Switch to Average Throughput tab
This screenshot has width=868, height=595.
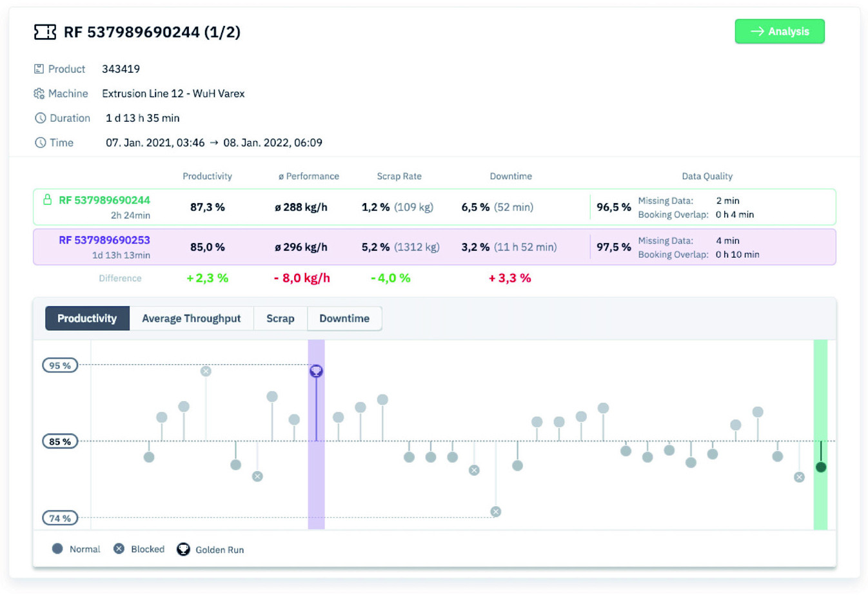tap(191, 318)
